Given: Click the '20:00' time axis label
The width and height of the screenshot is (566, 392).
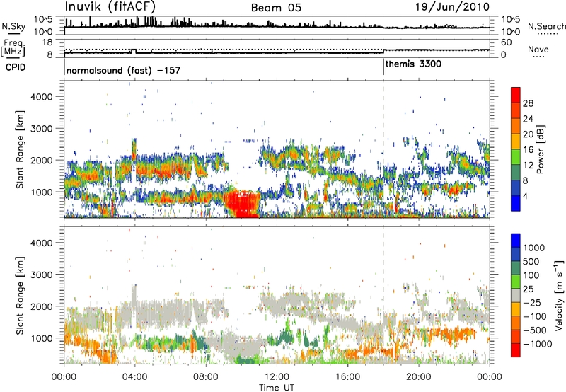Looking at the screenshot, I should [418, 377].
